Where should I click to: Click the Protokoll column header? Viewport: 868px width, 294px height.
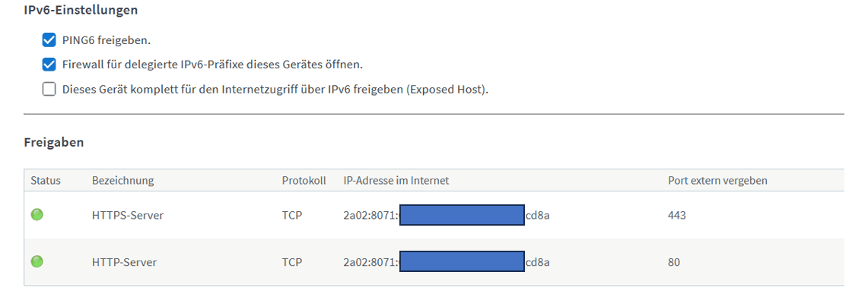coord(304,181)
